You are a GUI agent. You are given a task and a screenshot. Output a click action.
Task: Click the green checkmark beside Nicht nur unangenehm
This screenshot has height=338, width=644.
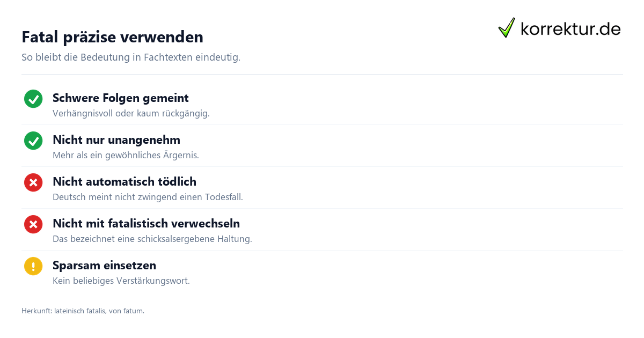click(33, 141)
